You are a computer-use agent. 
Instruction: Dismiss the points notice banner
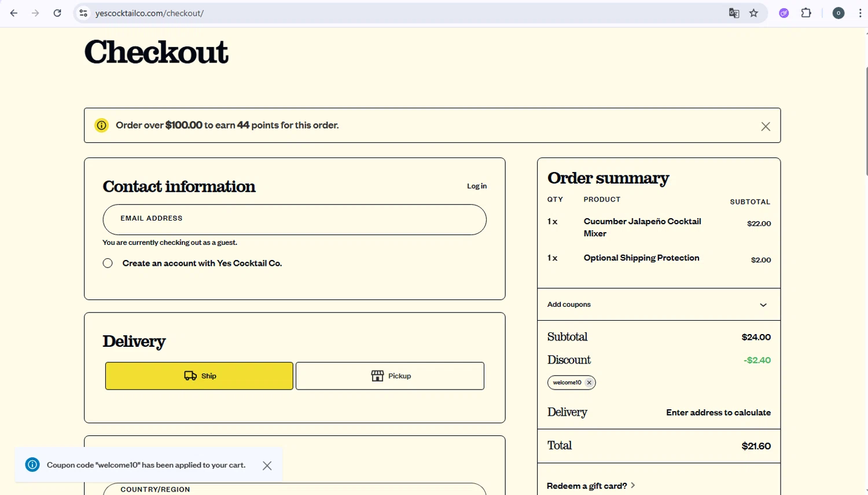tap(766, 126)
